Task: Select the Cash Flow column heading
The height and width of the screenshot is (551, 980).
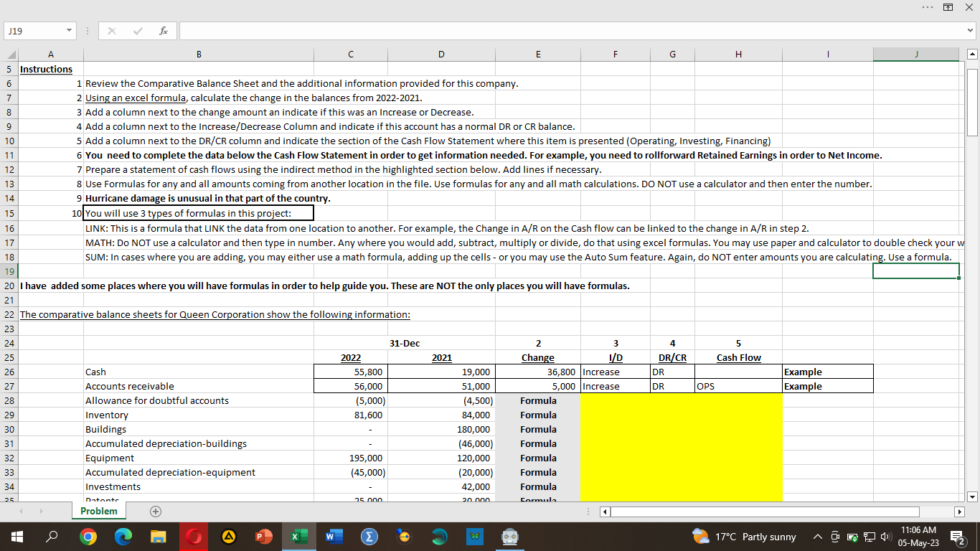Action: click(739, 357)
